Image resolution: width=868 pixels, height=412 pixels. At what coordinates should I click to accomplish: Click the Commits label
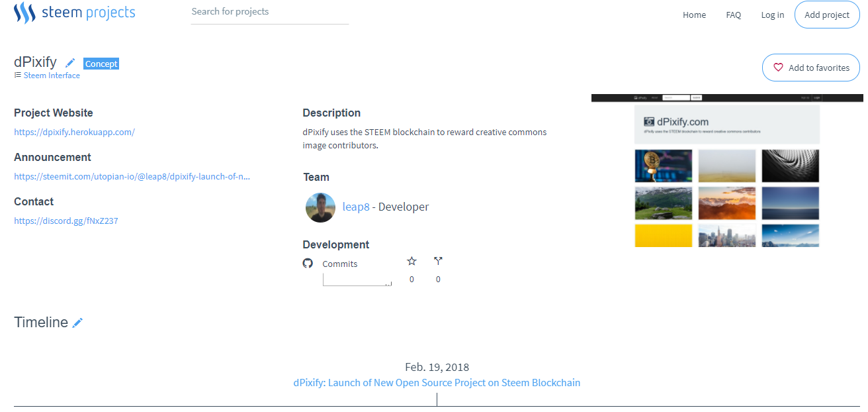340,264
